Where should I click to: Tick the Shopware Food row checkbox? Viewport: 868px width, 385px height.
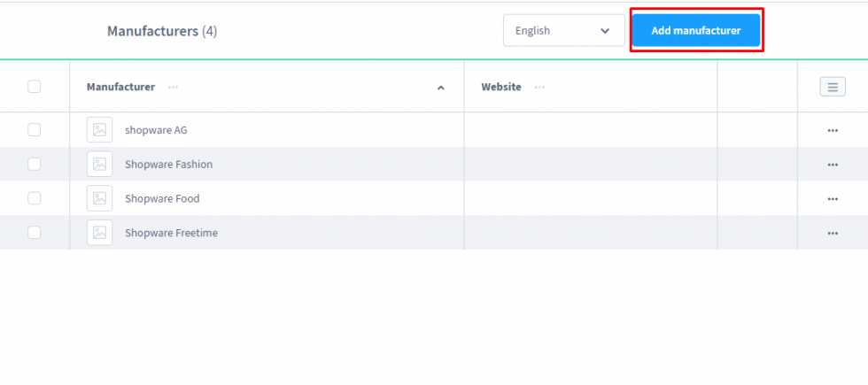[34, 198]
